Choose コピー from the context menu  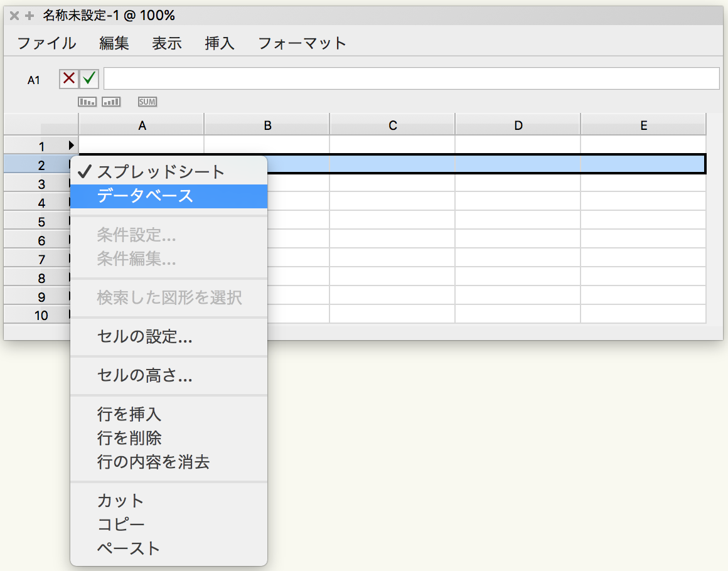[x=120, y=525]
